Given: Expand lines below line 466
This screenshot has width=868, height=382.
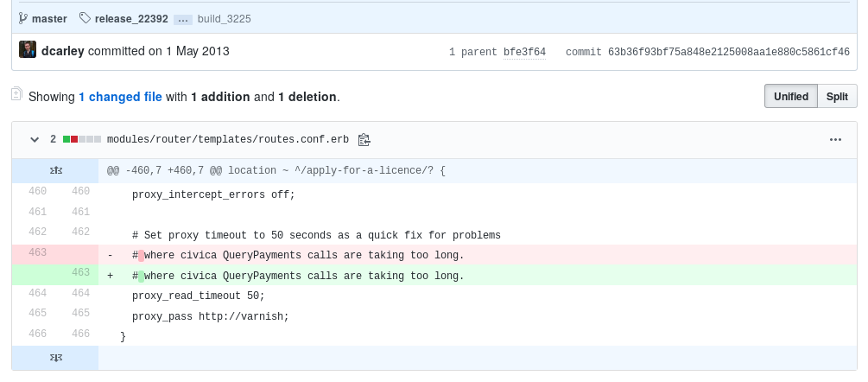Looking at the screenshot, I should [x=55, y=358].
